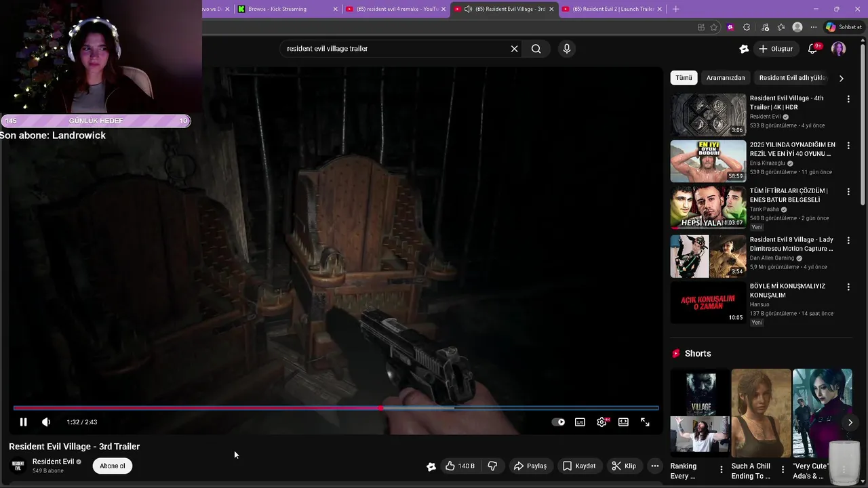Open the Resident Evil Village 4th Trailer thumbnail
868x488 pixels.
[708, 115]
